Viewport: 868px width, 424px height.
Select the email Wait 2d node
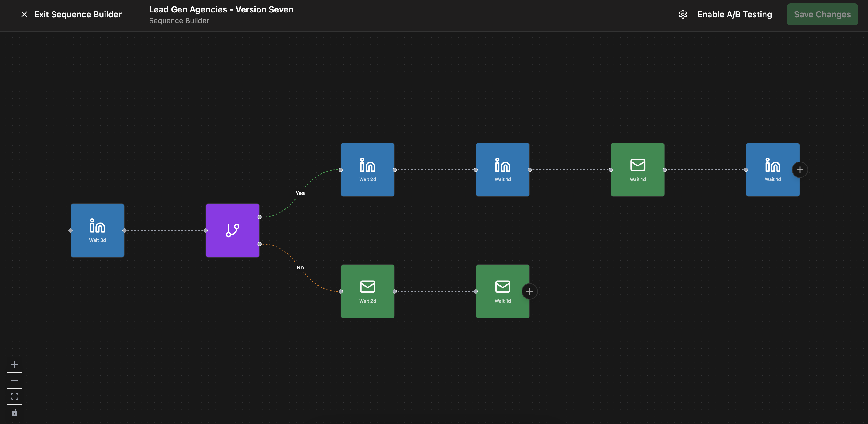[367, 291]
